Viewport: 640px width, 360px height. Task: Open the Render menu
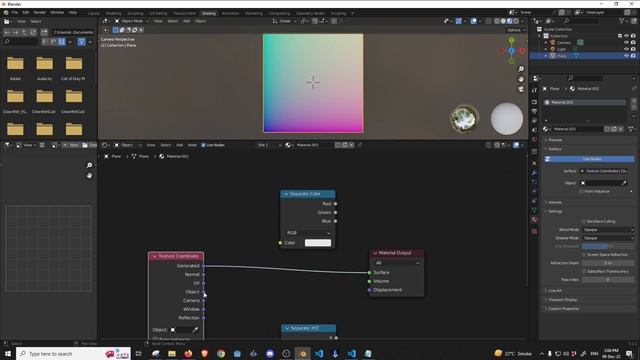point(40,13)
